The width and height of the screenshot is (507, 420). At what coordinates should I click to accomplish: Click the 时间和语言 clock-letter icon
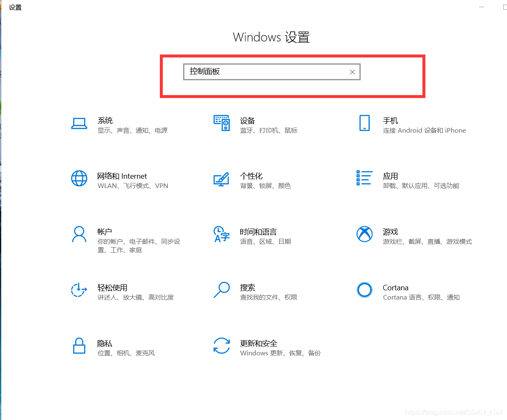pos(222,234)
